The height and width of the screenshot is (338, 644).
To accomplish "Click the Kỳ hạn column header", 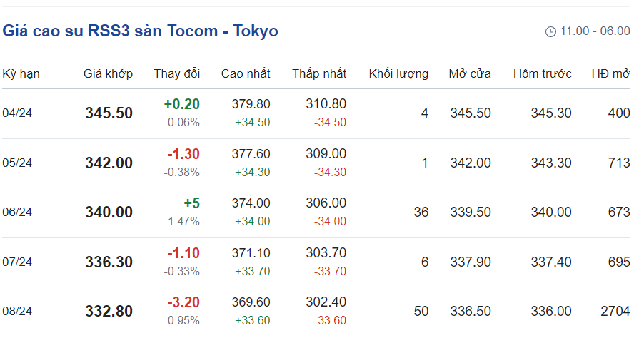I will [x=21, y=73].
